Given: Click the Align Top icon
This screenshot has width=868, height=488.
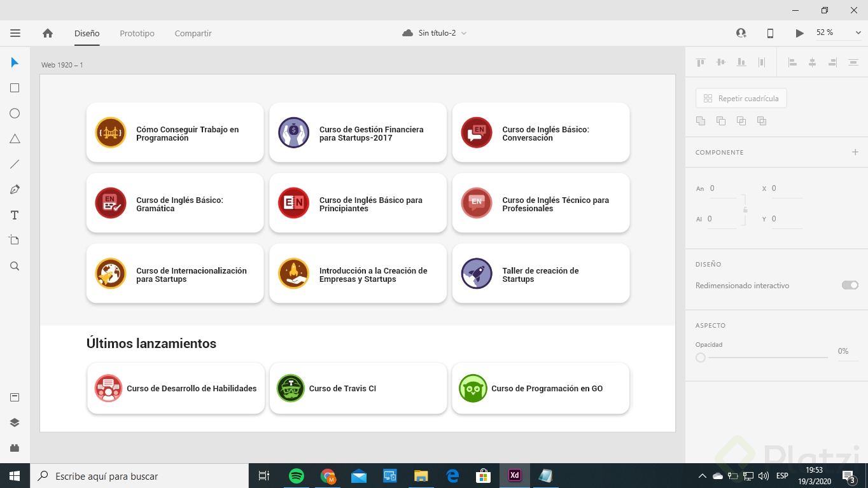Looking at the screenshot, I should [x=701, y=62].
